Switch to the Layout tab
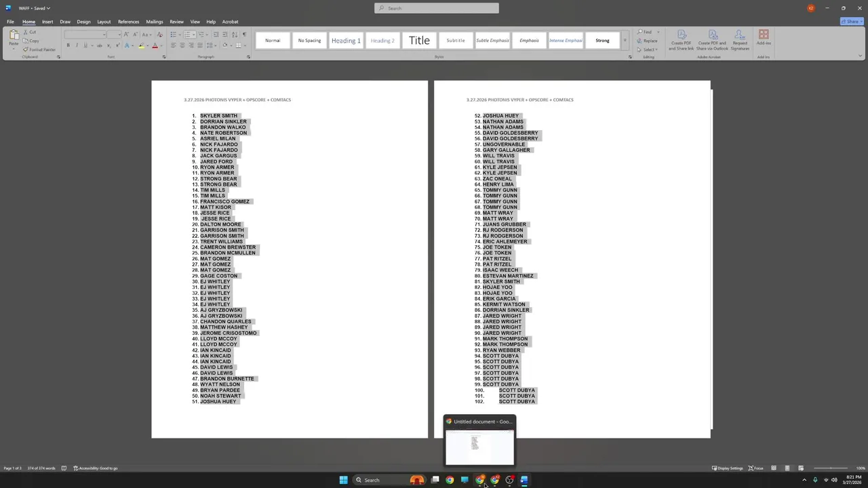This screenshot has height=488, width=868. pos(104,22)
